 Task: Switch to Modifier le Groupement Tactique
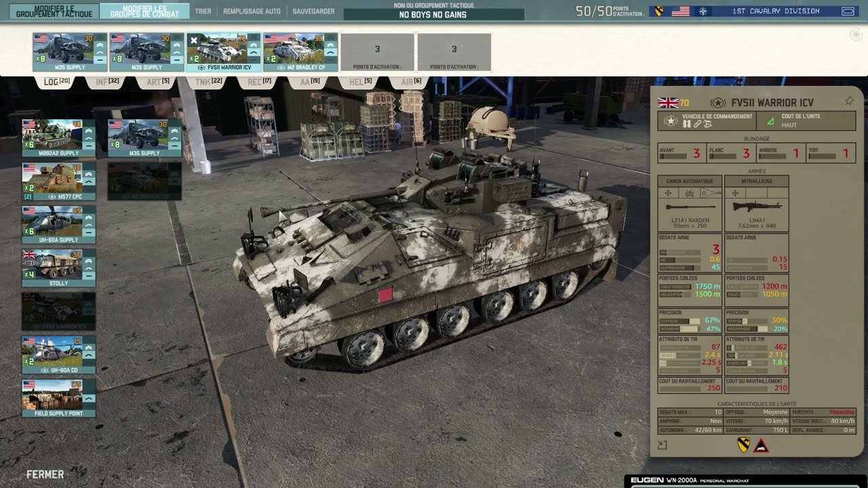tap(54, 11)
